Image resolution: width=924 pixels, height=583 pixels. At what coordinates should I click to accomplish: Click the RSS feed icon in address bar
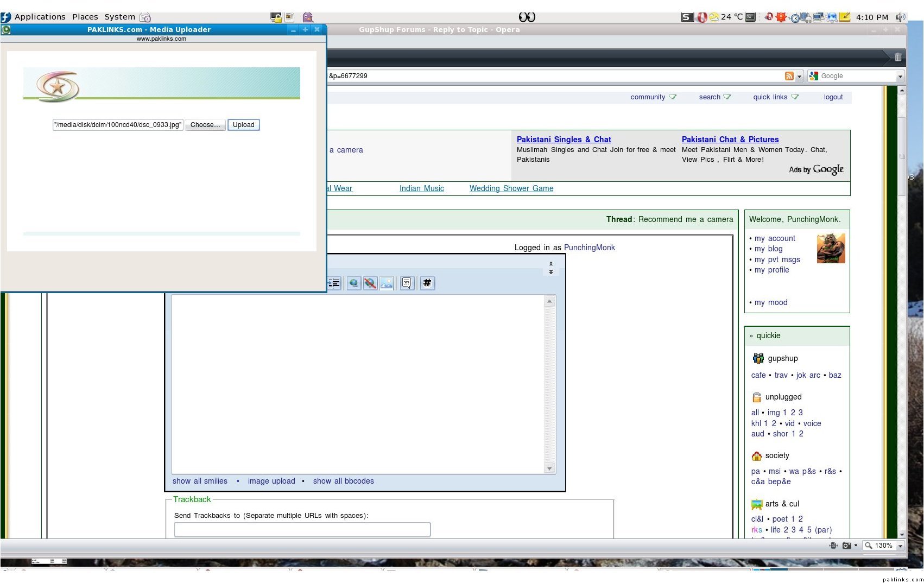tap(789, 77)
